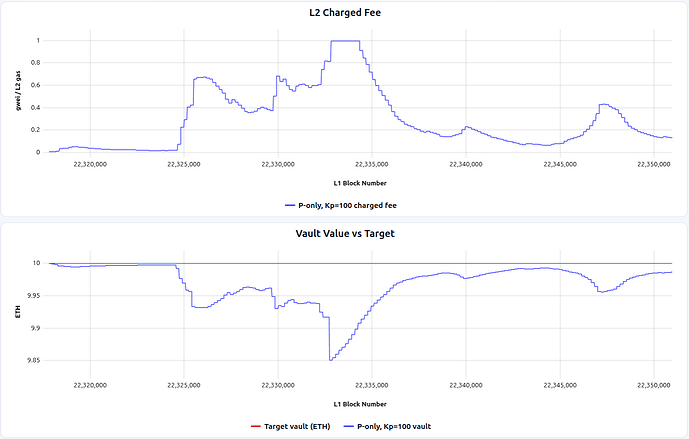Click the "L1 Block Number" axis title under the vault chart

click(x=361, y=404)
